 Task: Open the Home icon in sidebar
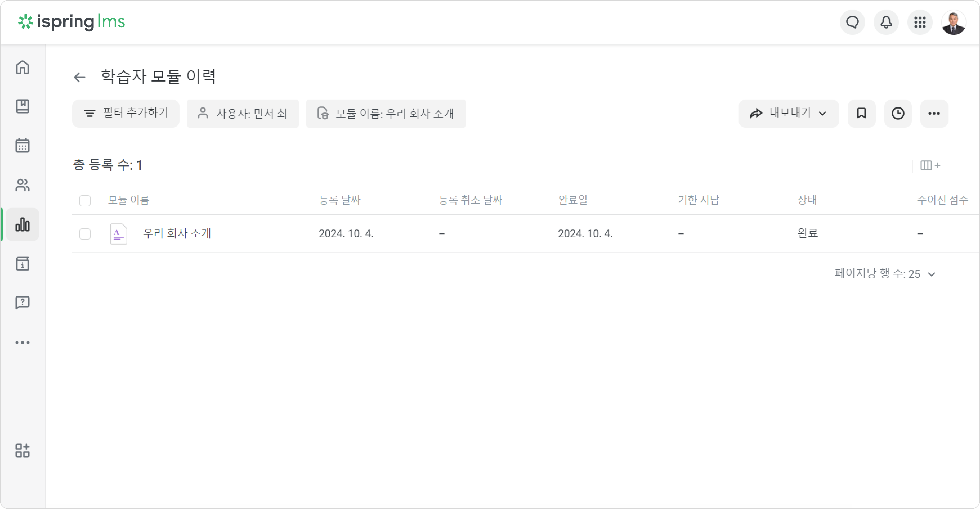(23, 67)
